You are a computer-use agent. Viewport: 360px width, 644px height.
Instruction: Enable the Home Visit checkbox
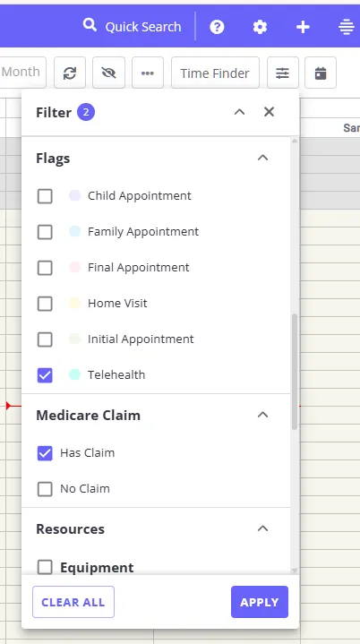tap(45, 304)
